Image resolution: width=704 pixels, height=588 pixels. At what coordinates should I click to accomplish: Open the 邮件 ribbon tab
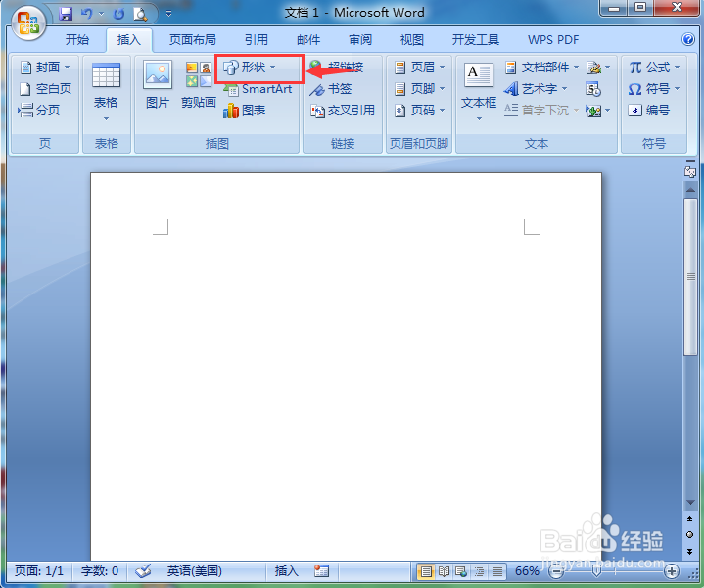click(x=308, y=40)
